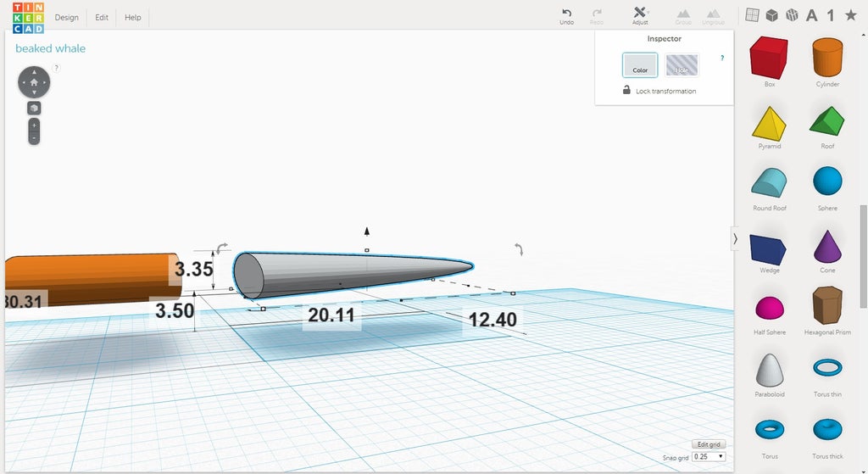Click the 20.11 length dimension
The image size is (868, 474).
coord(331,315)
